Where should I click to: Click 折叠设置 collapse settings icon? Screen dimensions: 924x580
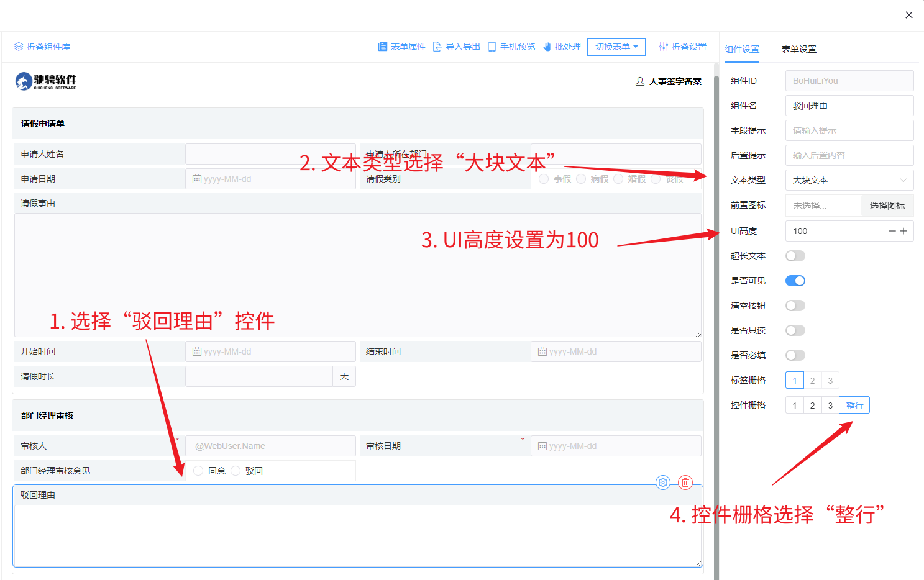point(664,47)
